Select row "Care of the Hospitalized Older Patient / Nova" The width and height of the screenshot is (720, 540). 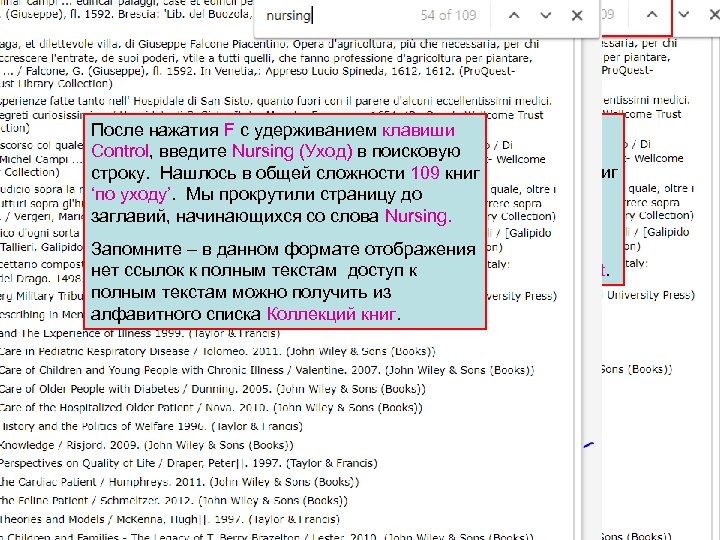point(211,407)
